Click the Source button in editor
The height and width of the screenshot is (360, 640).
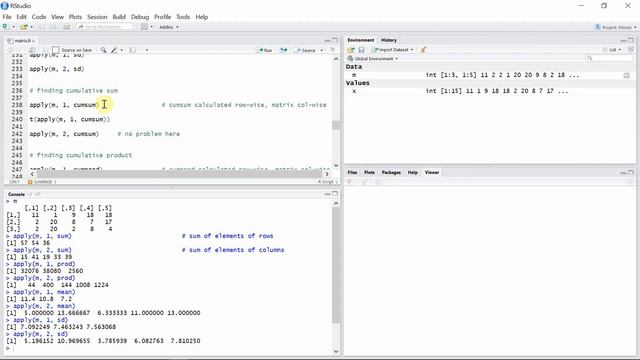(x=306, y=50)
